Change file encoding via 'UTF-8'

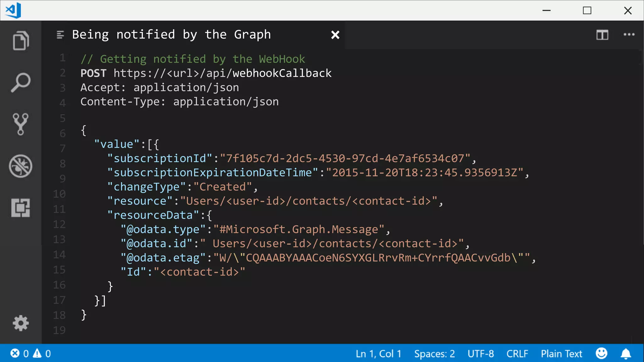point(480,354)
